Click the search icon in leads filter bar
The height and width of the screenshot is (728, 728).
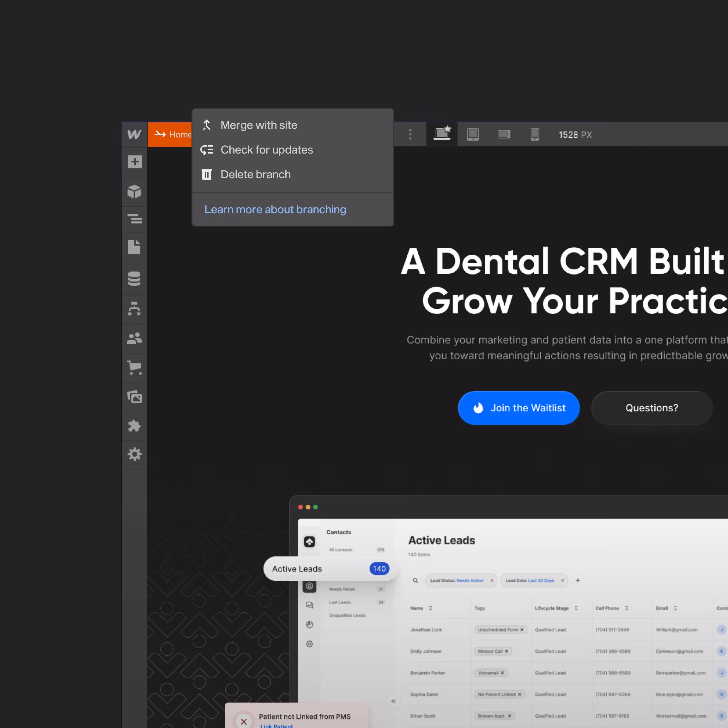[x=415, y=580]
